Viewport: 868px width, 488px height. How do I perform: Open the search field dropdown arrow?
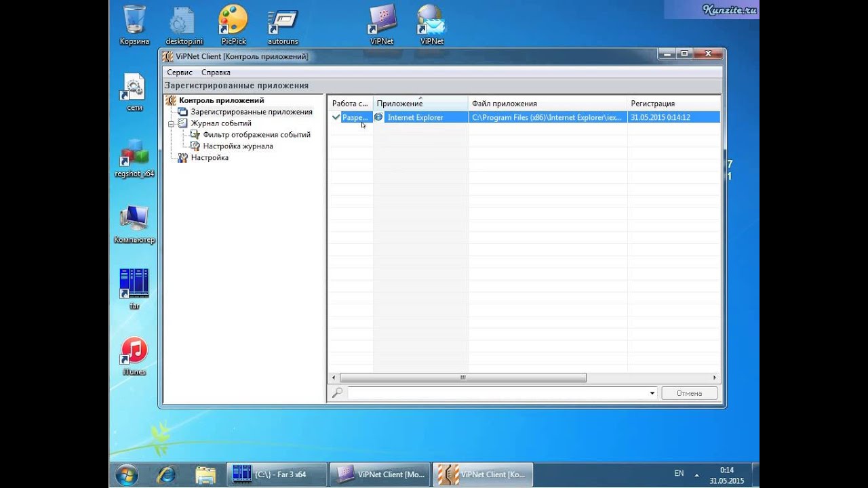click(652, 393)
